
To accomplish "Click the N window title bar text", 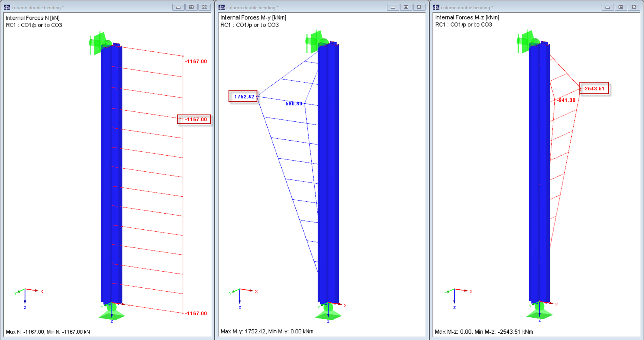I will click(x=37, y=7).
